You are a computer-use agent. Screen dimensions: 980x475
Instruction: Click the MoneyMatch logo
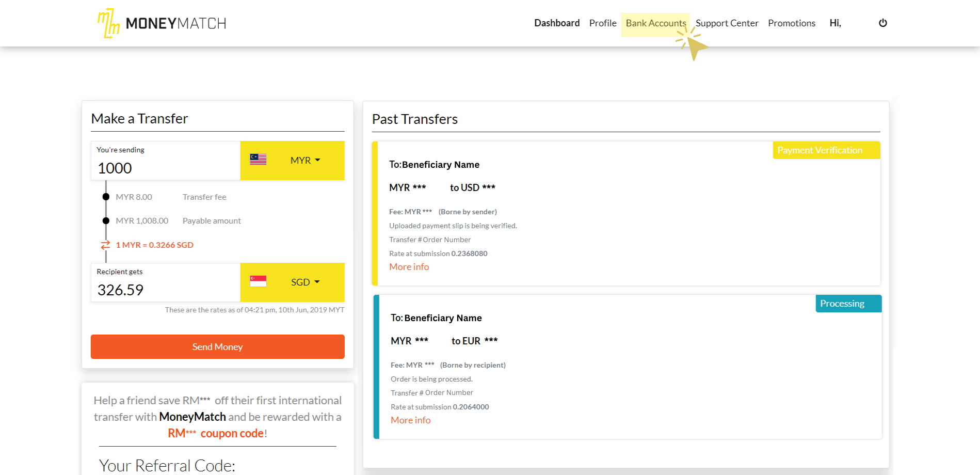(x=162, y=23)
